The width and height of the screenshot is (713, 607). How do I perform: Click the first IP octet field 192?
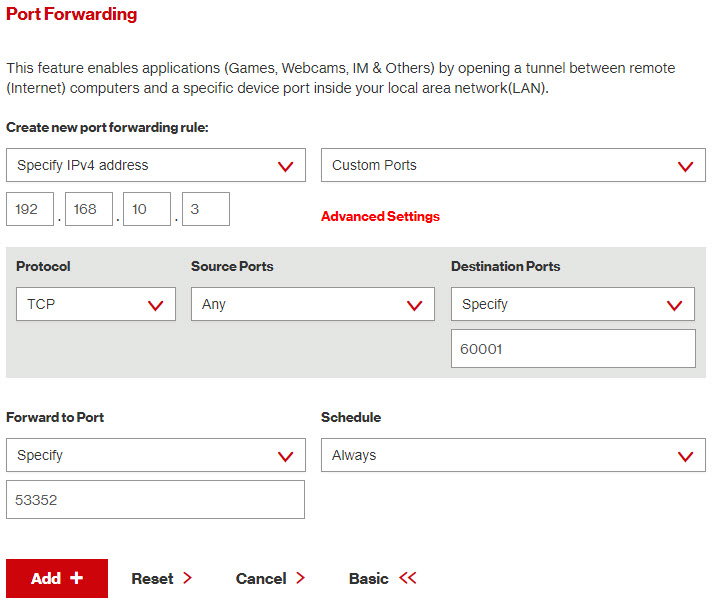[x=30, y=209]
